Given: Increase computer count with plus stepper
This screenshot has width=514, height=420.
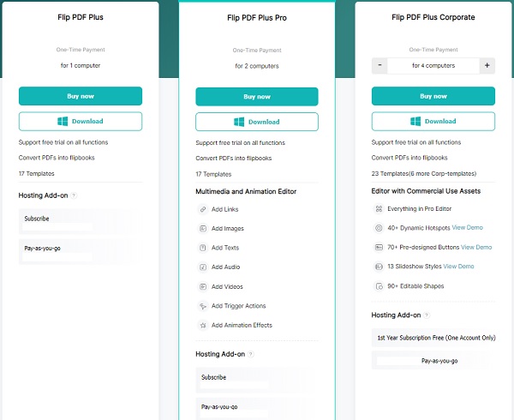Looking at the screenshot, I should [487, 65].
